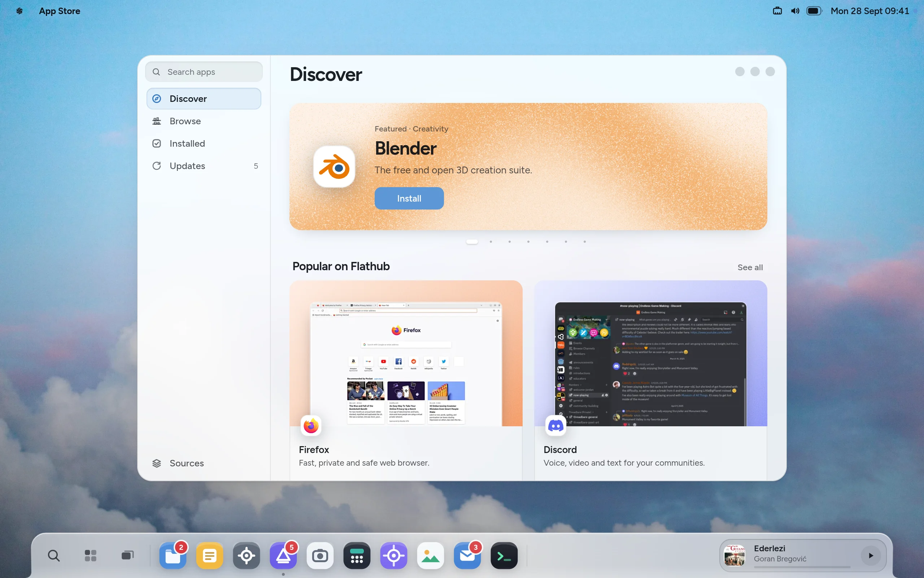Open the system logo menu
This screenshot has height=578, width=924.
pyautogui.click(x=19, y=11)
